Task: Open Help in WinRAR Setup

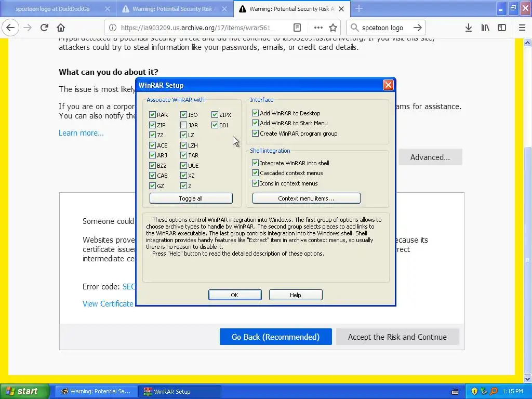Action: (296, 295)
